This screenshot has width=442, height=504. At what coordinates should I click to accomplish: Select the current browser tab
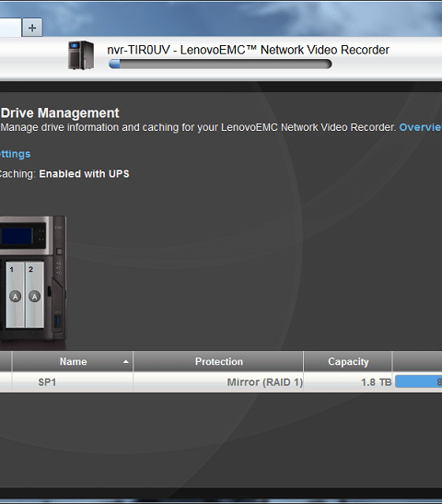pos(10,28)
